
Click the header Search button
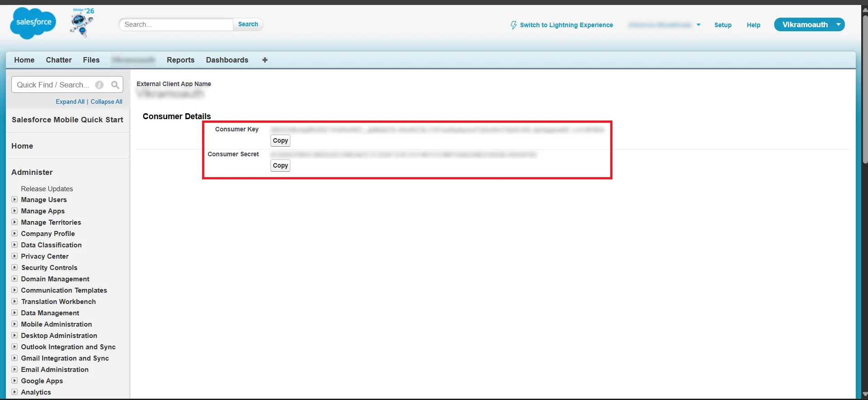(x=248, y=24)
